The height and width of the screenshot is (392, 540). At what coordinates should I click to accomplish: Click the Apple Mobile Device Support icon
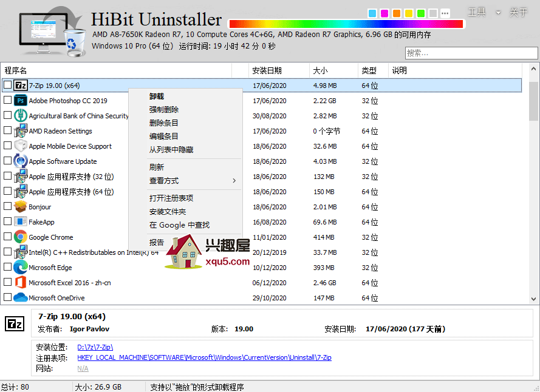tap(20, 146)
